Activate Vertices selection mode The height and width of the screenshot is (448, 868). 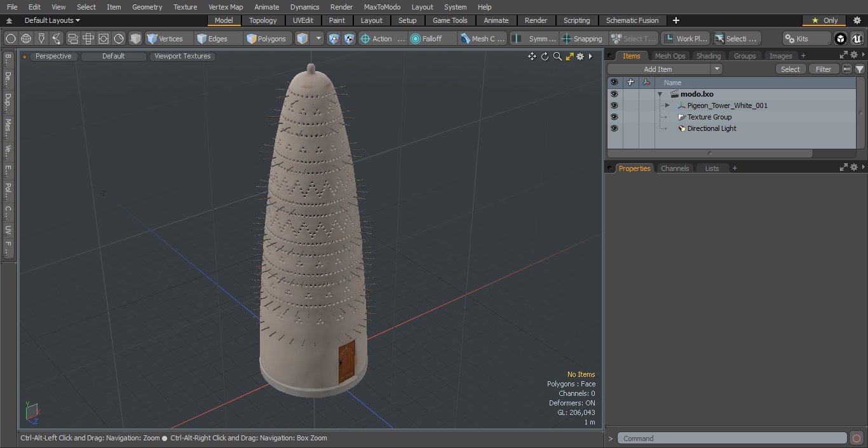169,39
